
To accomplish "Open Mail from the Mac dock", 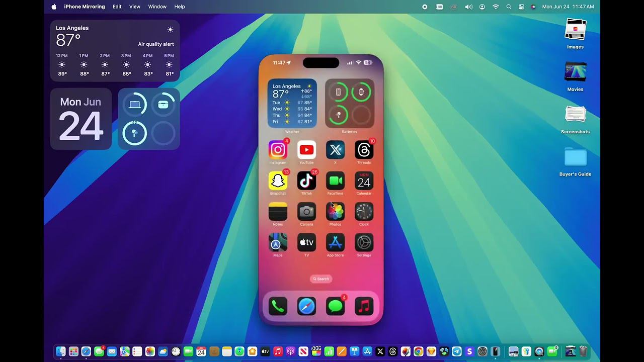I will (x=112, y=351).
